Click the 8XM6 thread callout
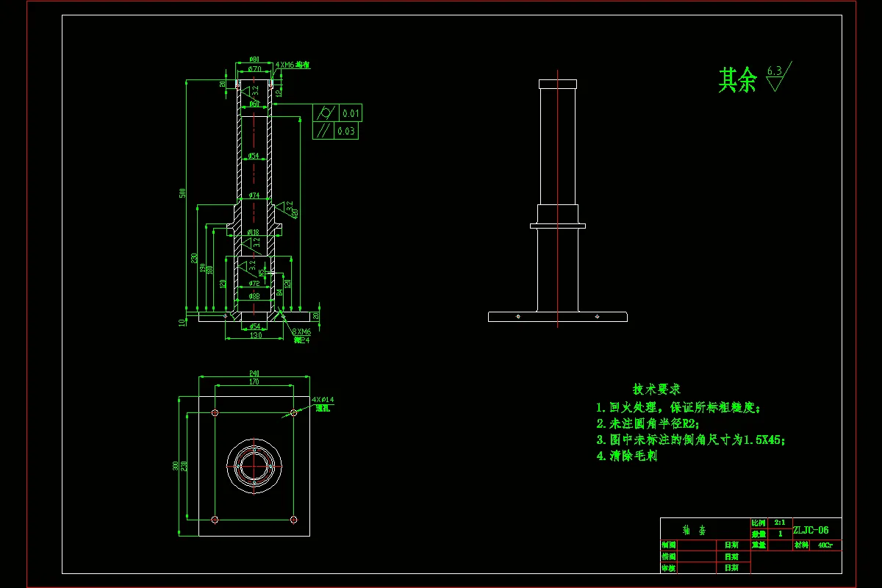882x588 pixels. [x=302, y=332]
